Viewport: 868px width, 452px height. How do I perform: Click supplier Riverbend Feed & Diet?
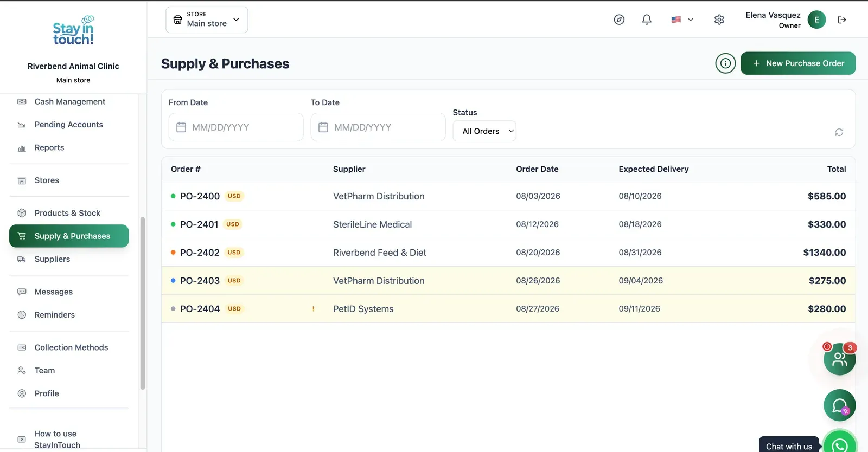380,253
